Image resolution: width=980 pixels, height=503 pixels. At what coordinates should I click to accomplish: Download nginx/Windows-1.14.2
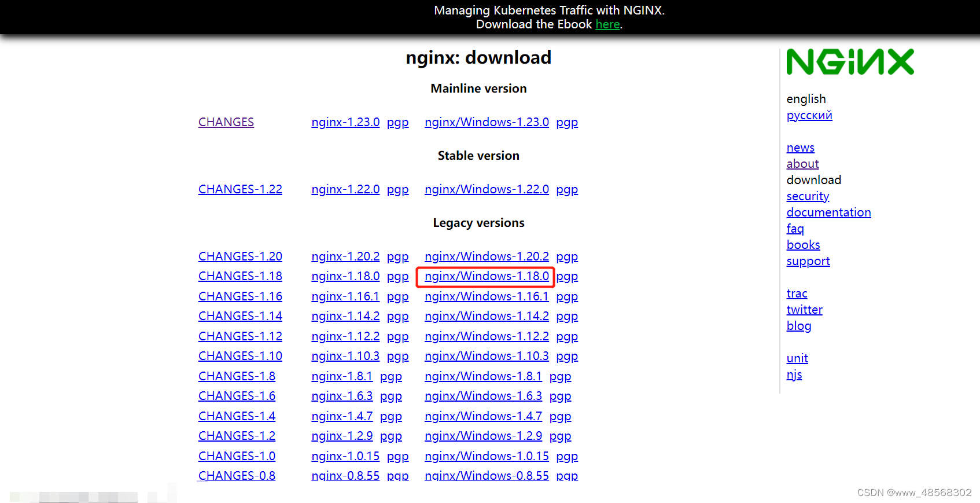point(487,316)
